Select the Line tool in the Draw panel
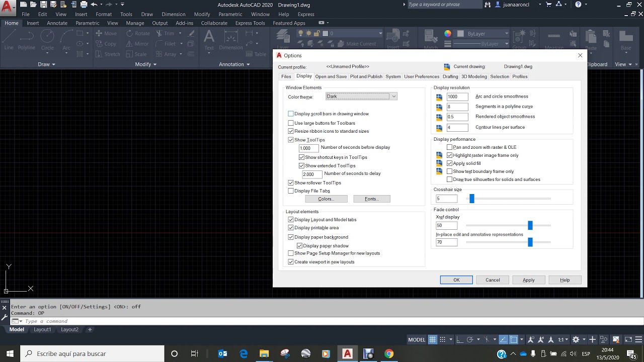The height and width of the screenshot is (362, 644). pos(9,41)
